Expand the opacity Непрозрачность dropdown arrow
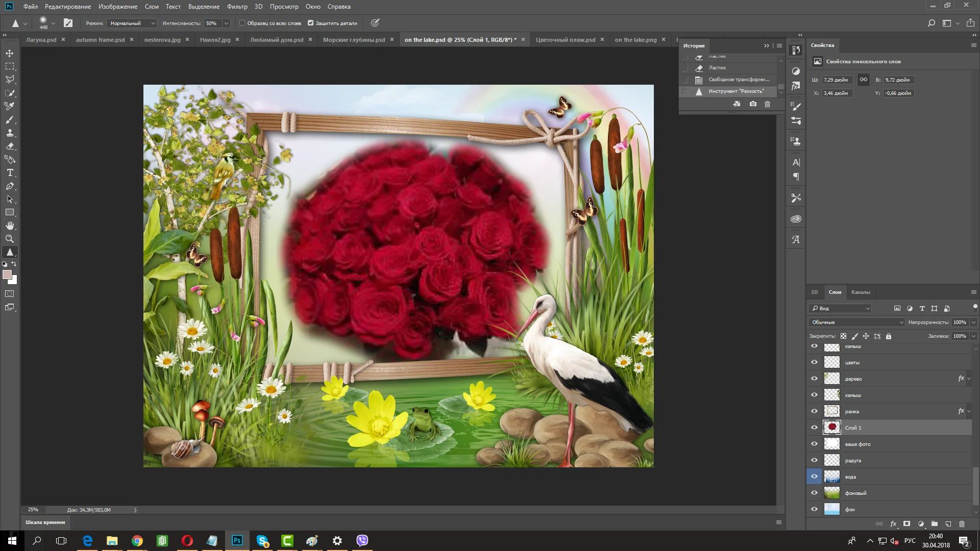980x551 pixels. [x=973, y=322]
